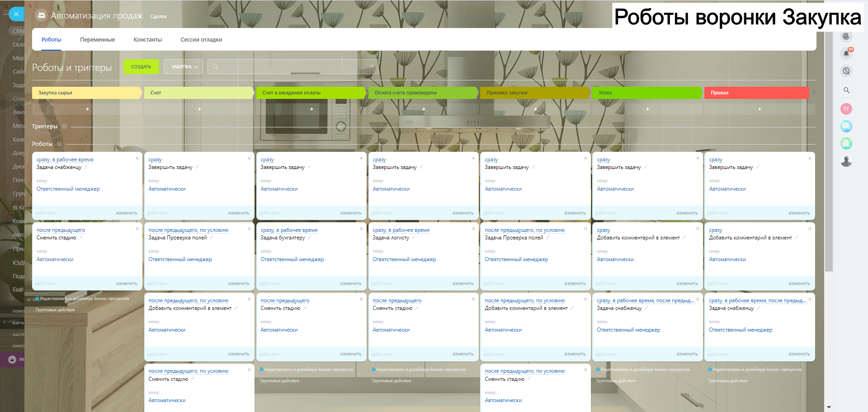The image size is (868, 412).
Task: Delete Завершить задачу robot in the Провал column
Action: tap(810, 158)
